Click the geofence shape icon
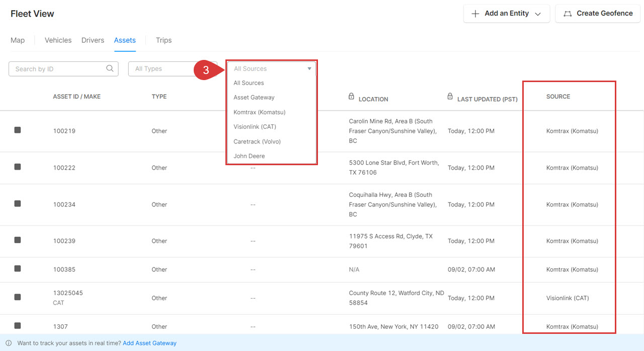Screen dimensions: 644x351 pyautogui.click(x=568, y=14)
